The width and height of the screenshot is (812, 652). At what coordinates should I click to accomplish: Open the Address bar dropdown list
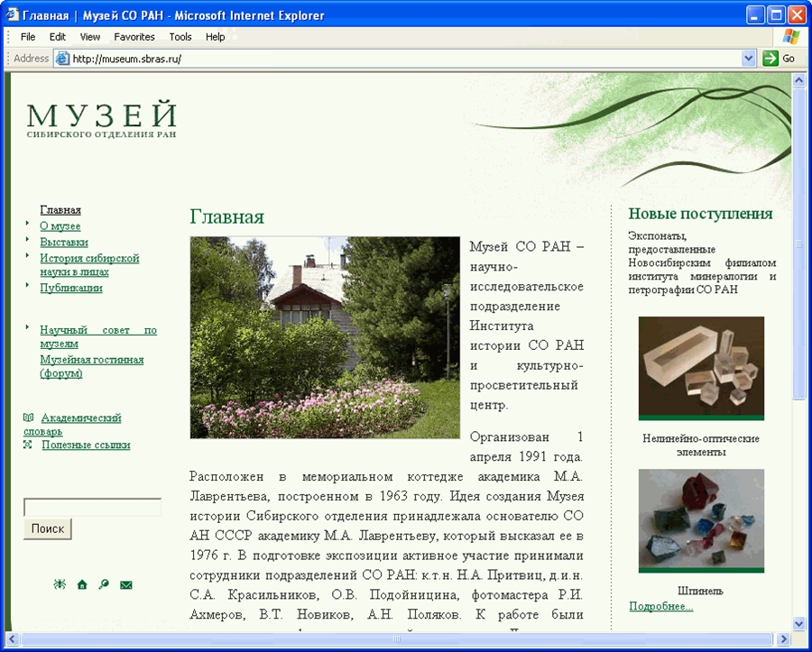click(748, 59)
